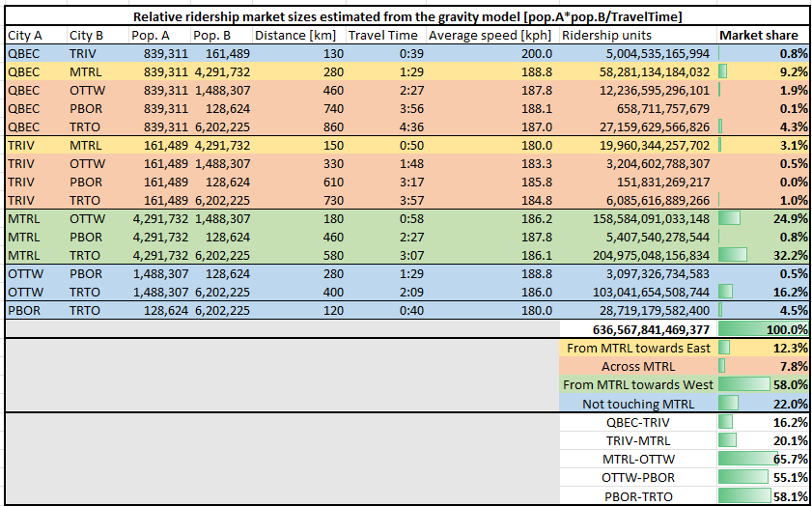
Task: Click the 'PBOR-TRTO' segment label cell
Action: point(636,495)
